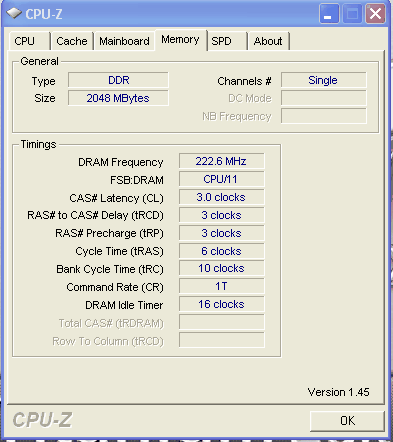Click the Bank Cycle Time value 10 clocks
393x442 pixels.
pos(221,268)
